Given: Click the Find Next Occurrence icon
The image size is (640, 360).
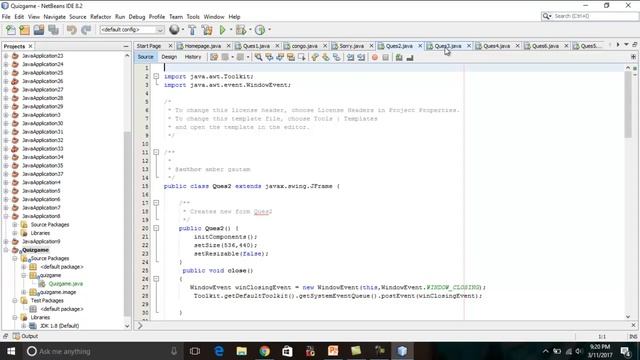Looking at the screenshot, I should [280, 58].
